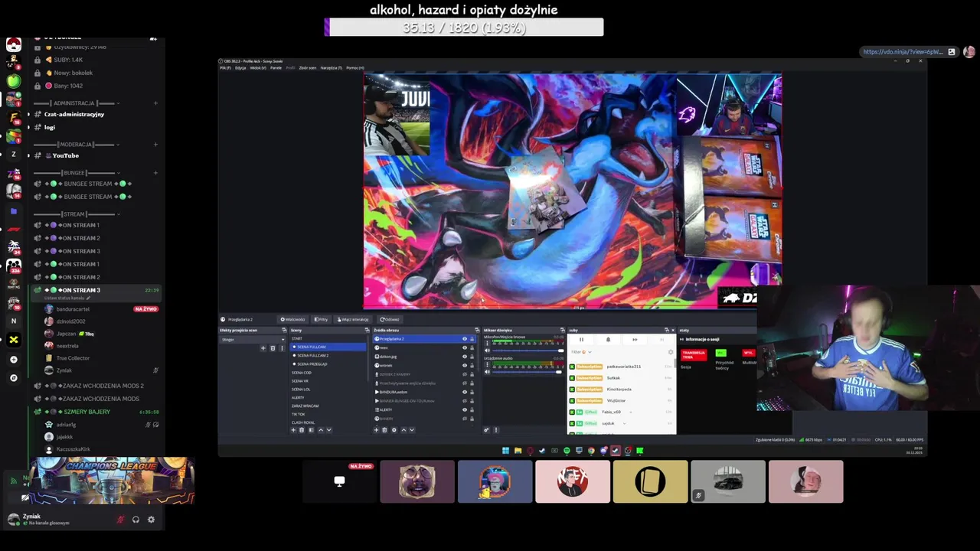Open the Panele menu in OBS

276,67
